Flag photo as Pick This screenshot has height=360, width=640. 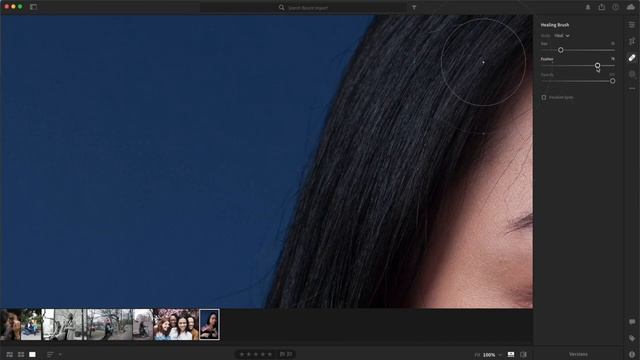(x=282, y=354)
